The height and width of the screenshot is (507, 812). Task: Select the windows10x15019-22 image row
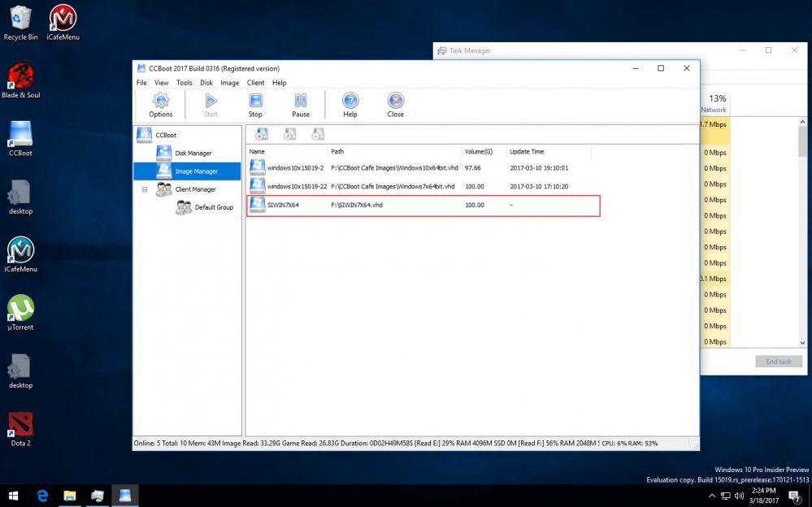[419, 186]
